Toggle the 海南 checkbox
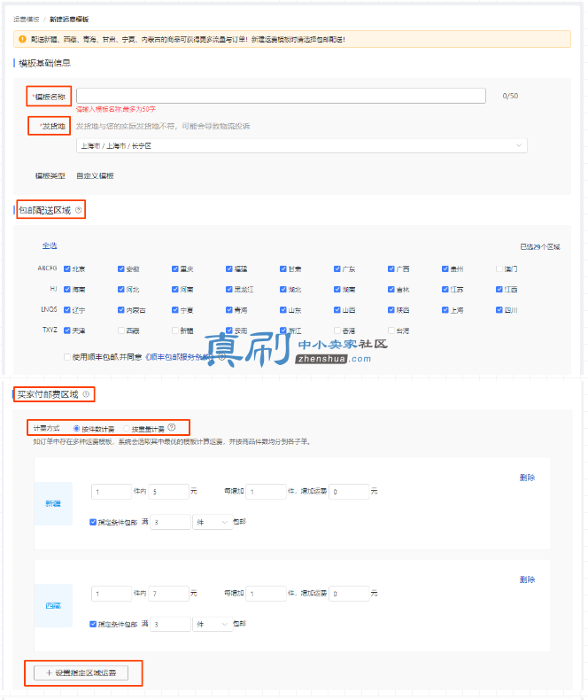This screenshot has height=700, width=588. pyautogui.click(x=67, y=289)
